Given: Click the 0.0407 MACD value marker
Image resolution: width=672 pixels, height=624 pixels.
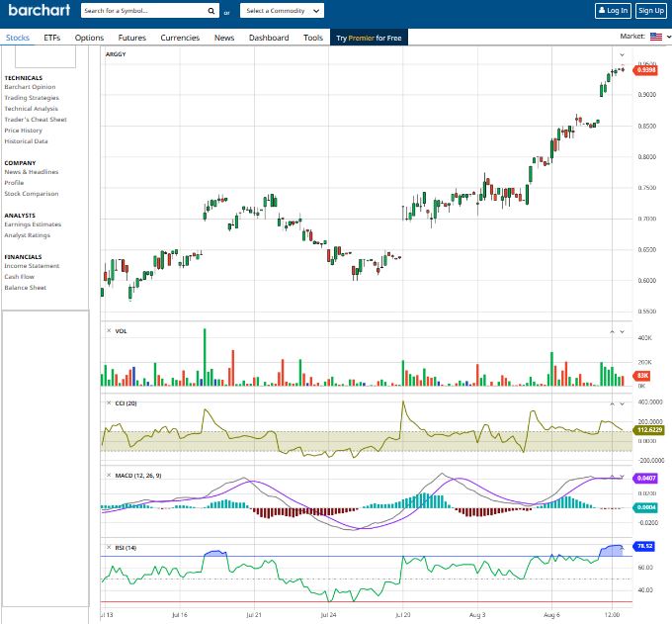Looking at the screenshot, I should tap(645, 478).
